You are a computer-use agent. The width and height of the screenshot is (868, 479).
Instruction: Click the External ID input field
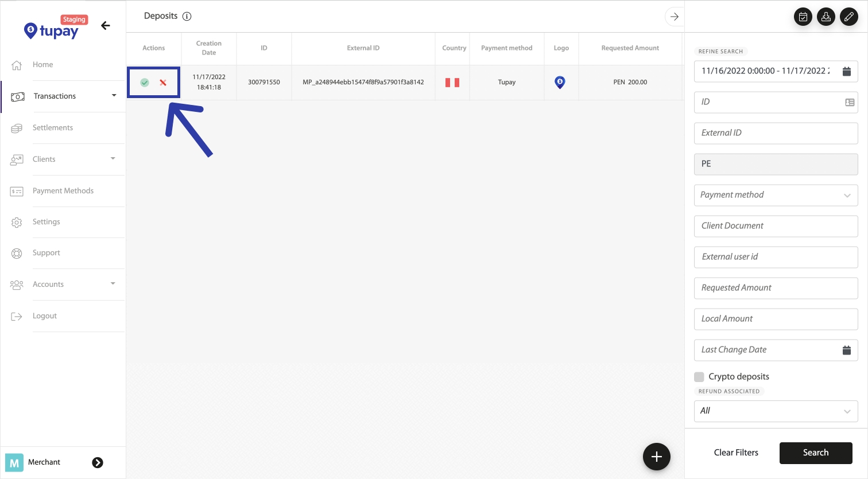[775, 133]
